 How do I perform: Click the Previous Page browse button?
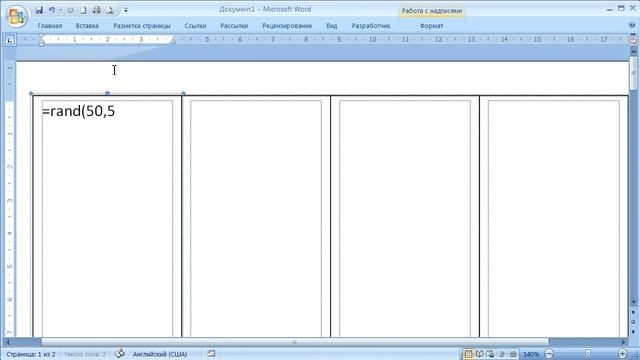click(x=633, y=313)
